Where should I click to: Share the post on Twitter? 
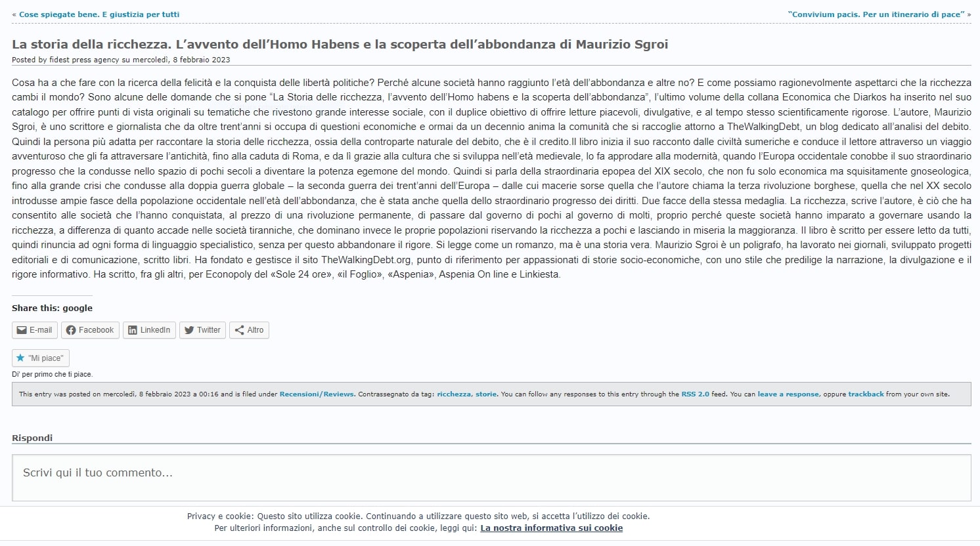point(202,330)
